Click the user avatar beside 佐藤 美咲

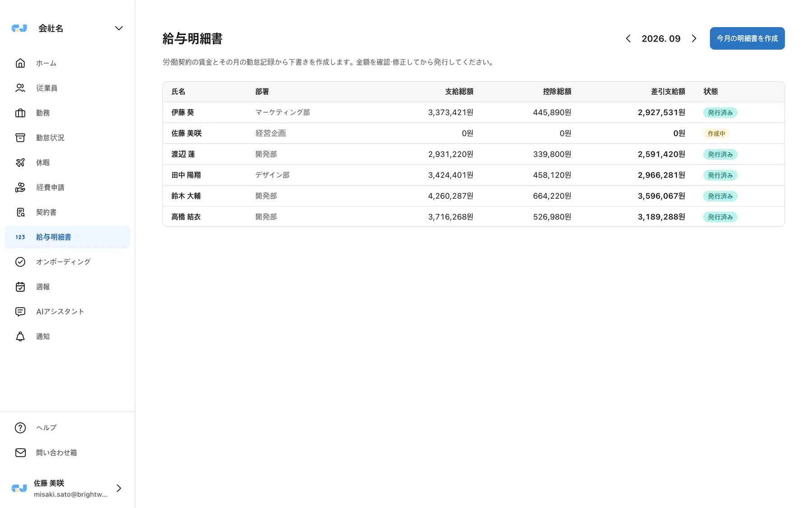coord(19,488)
